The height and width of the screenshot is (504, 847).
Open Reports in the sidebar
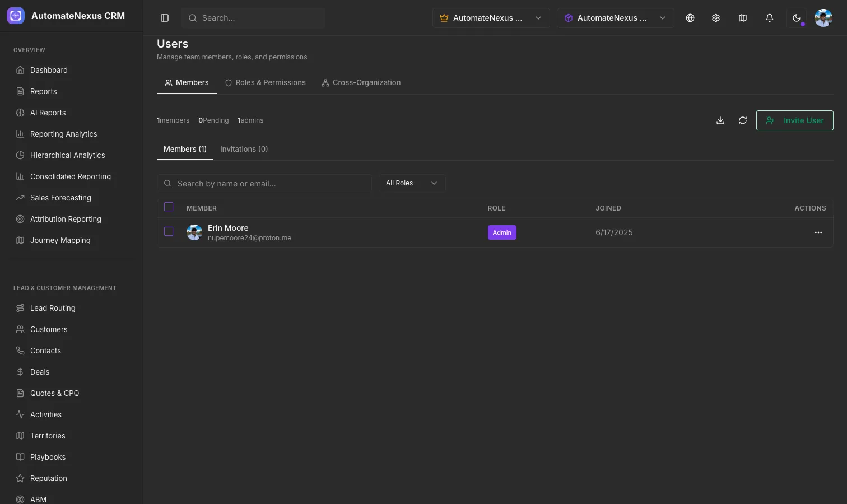[x=72, y=91]
